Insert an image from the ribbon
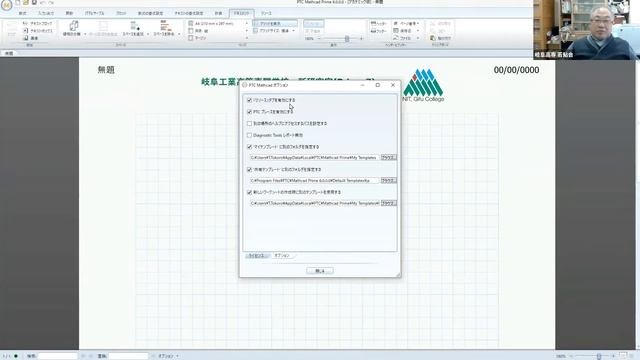This screenshot has width=640, height=360. [x=31, y=38]
